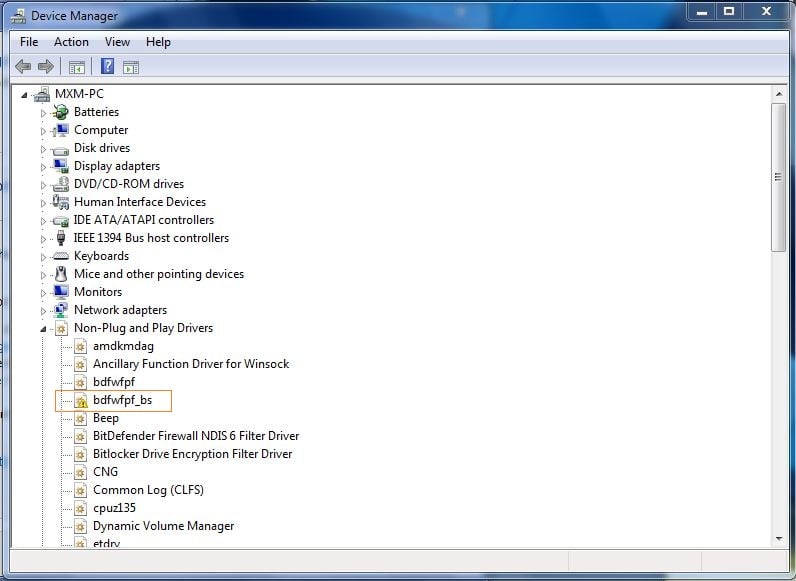Select BitDefender Firewall NDIS 6 Filter Driver
This screenshot has width=796, height=581.
click(x=196, y=436)
